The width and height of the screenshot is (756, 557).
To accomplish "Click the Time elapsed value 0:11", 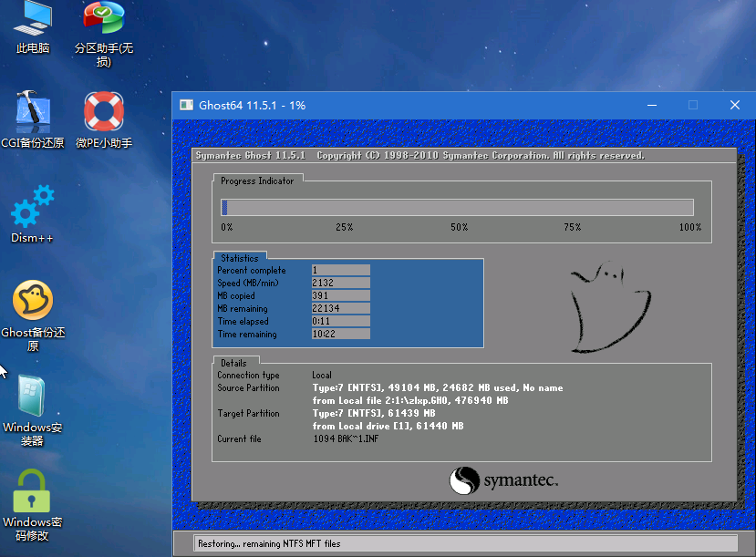I will [341, 321].
